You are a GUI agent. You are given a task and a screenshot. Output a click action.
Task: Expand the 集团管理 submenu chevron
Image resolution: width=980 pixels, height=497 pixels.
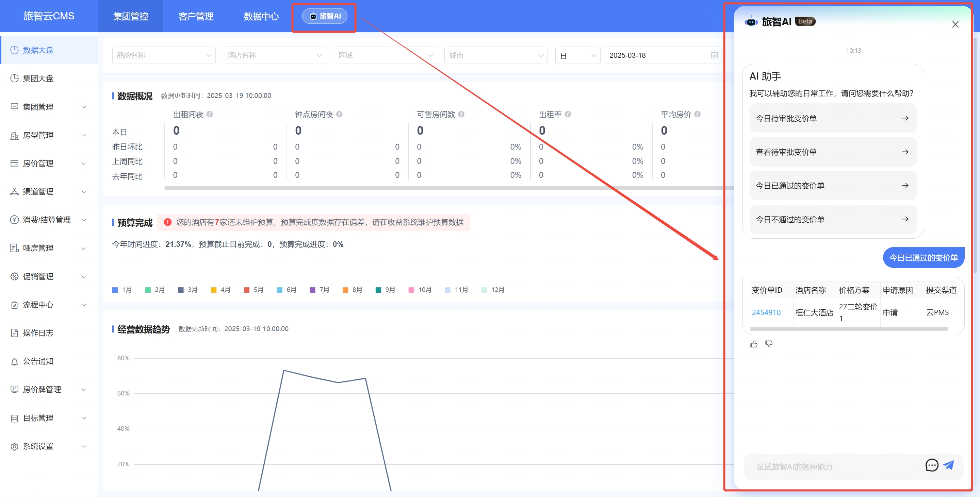84,107
